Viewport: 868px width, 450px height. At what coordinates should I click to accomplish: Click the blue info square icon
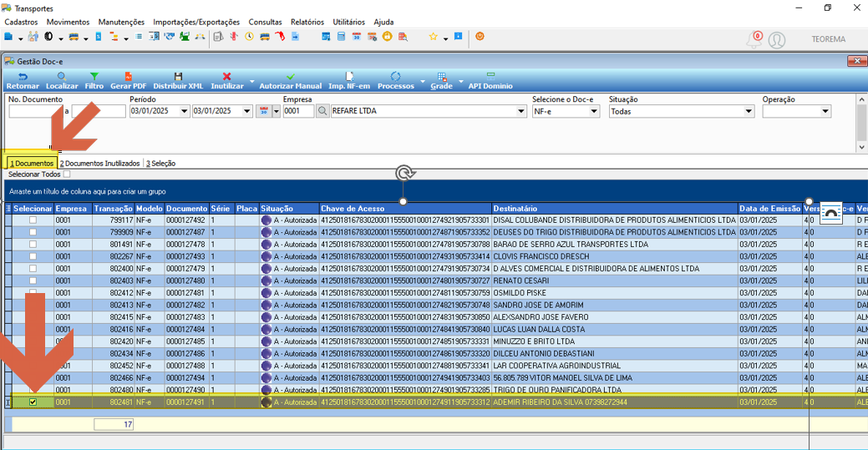click(x=459, y=37)
